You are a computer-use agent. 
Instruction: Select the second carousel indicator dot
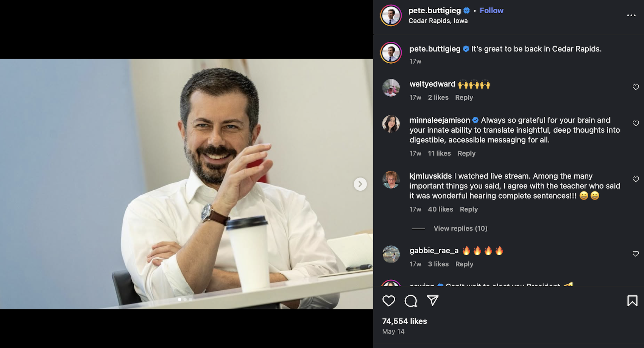coord(186,299)
